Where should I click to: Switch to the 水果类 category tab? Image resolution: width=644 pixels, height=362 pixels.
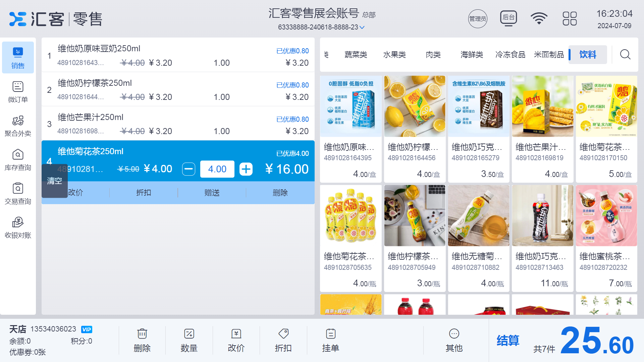395,55
